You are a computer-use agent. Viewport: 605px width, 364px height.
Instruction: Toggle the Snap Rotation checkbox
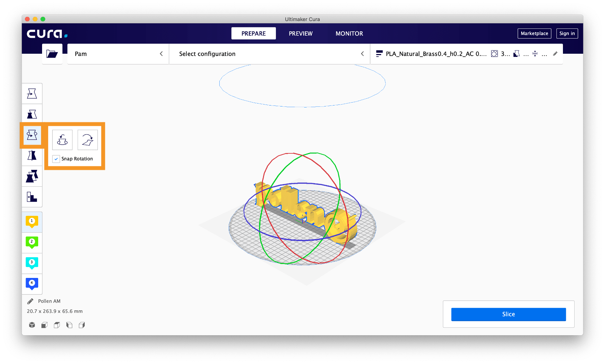click(x=56, y=159)
